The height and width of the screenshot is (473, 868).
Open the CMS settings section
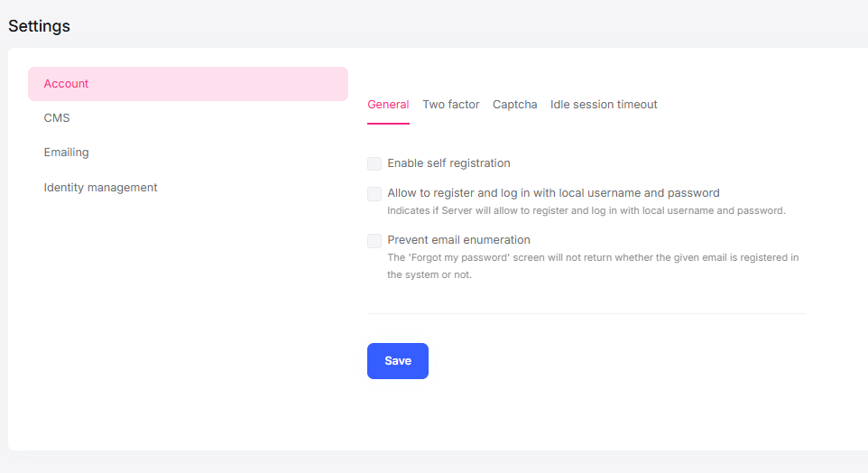[57, 118]
